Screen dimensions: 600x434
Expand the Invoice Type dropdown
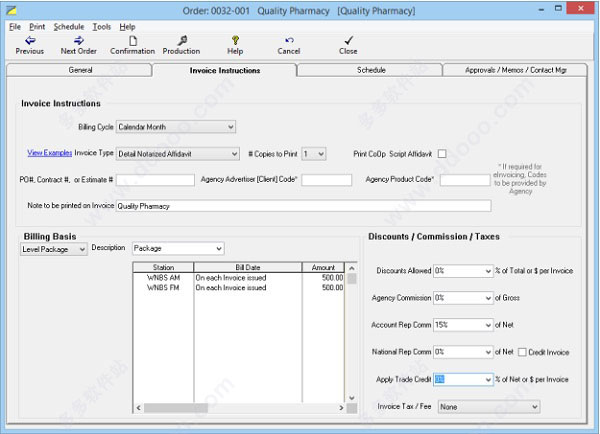click(178, 154)
